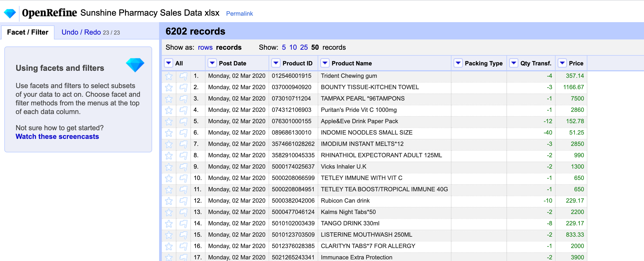
Task: Flag row 13 Kalms Night Tabs record
Action: (x=183, y=213)
